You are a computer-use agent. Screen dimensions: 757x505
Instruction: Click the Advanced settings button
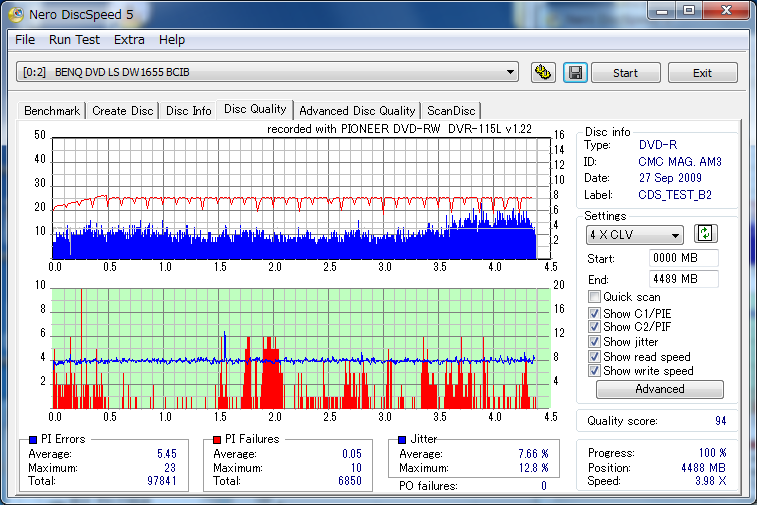coord(659,389)
